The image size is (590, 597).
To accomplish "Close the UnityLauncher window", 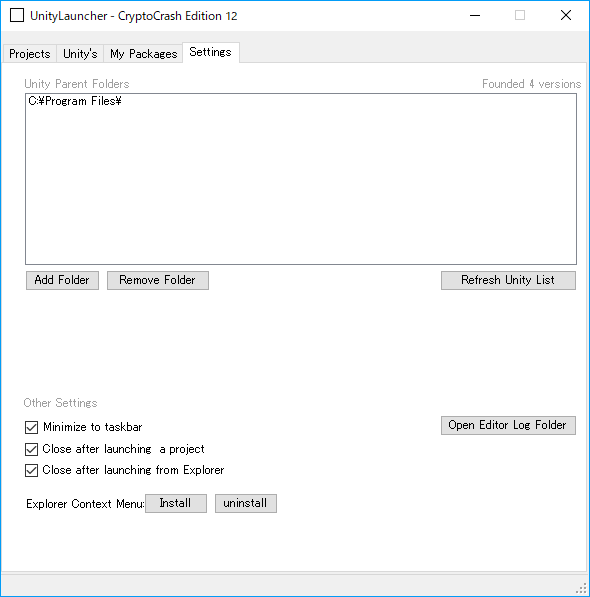I will pos(566,16).
